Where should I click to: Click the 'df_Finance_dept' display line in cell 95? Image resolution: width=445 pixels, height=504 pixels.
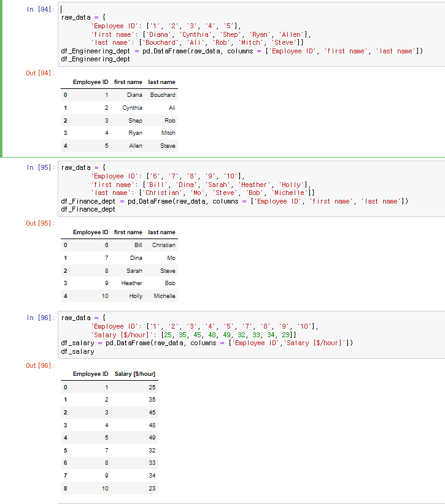[88, 209]
